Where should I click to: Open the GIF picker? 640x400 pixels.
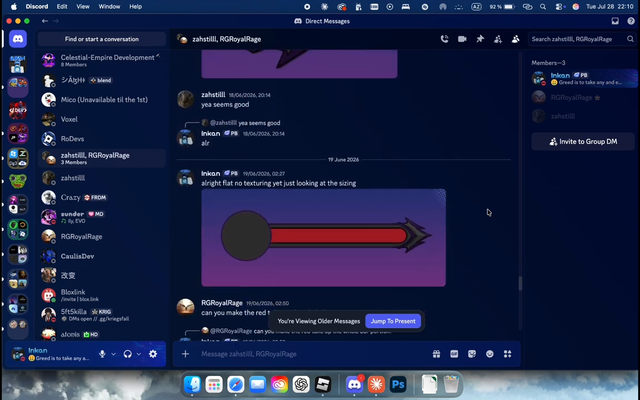pyautogui.click(x=454, y=354)
